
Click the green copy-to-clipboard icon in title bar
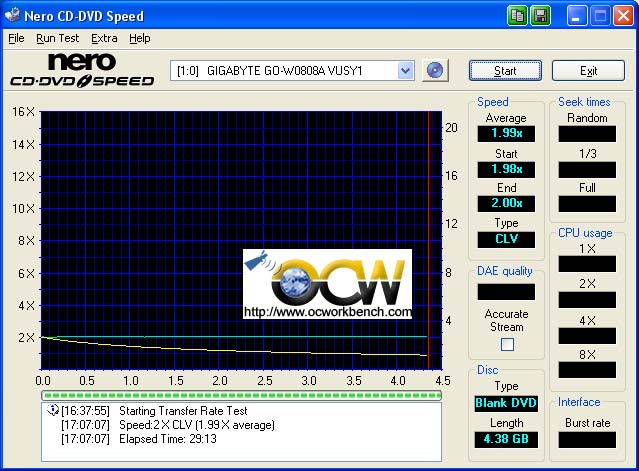(517, 16)
